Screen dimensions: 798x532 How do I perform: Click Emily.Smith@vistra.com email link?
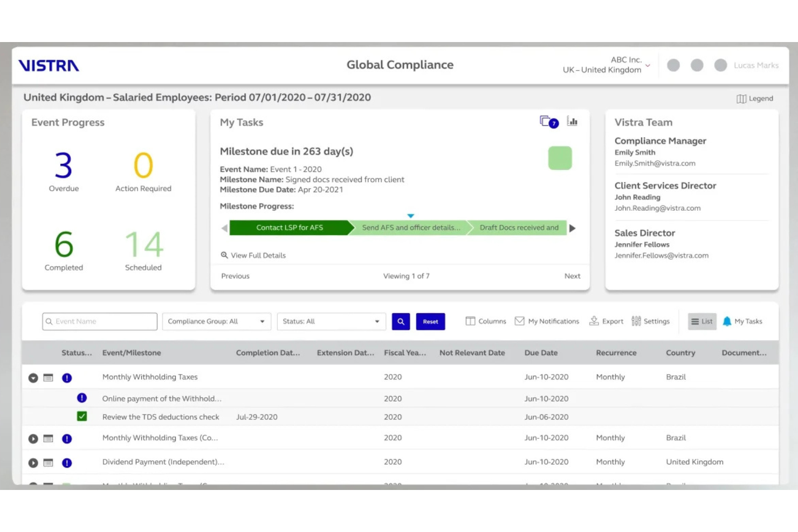coord(655,163)
